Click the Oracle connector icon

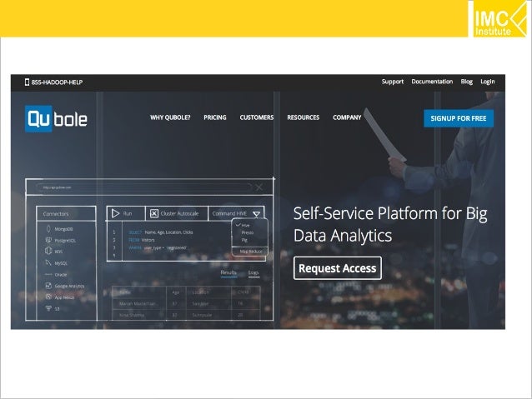pos(48,274)
